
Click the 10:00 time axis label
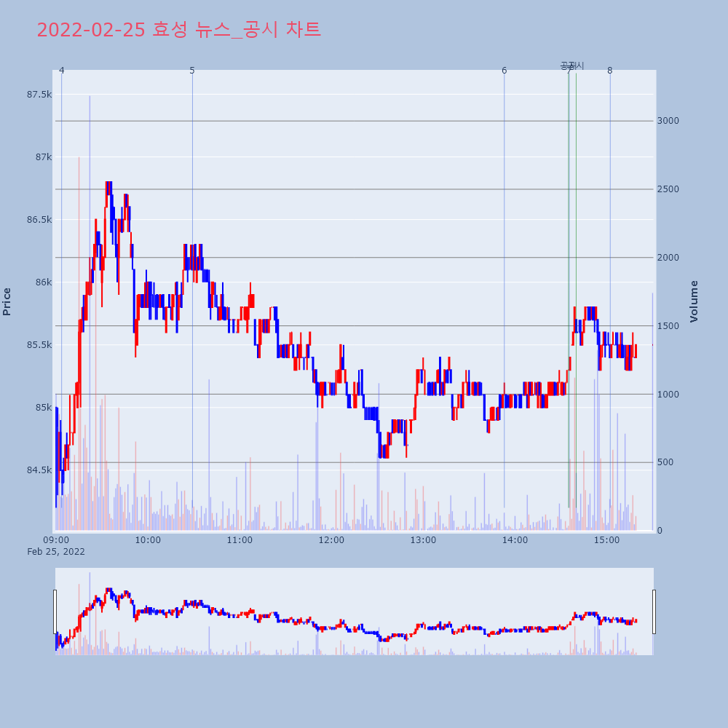pyautogui.click(x=148, y=540)
